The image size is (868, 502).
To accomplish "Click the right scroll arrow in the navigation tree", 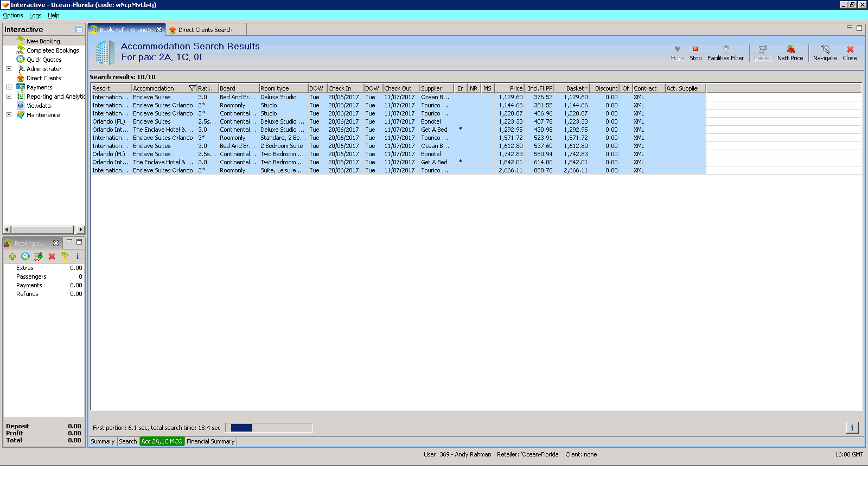I will coord(80,229).
